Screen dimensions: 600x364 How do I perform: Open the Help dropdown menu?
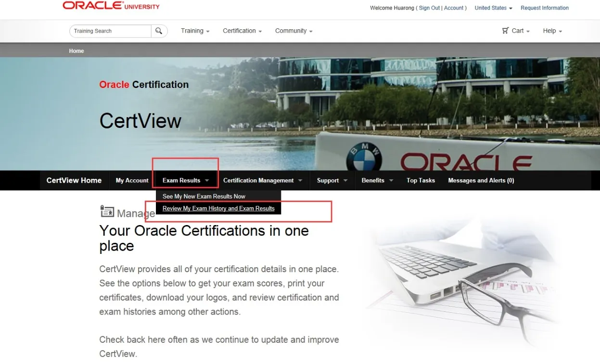point(552,31)
